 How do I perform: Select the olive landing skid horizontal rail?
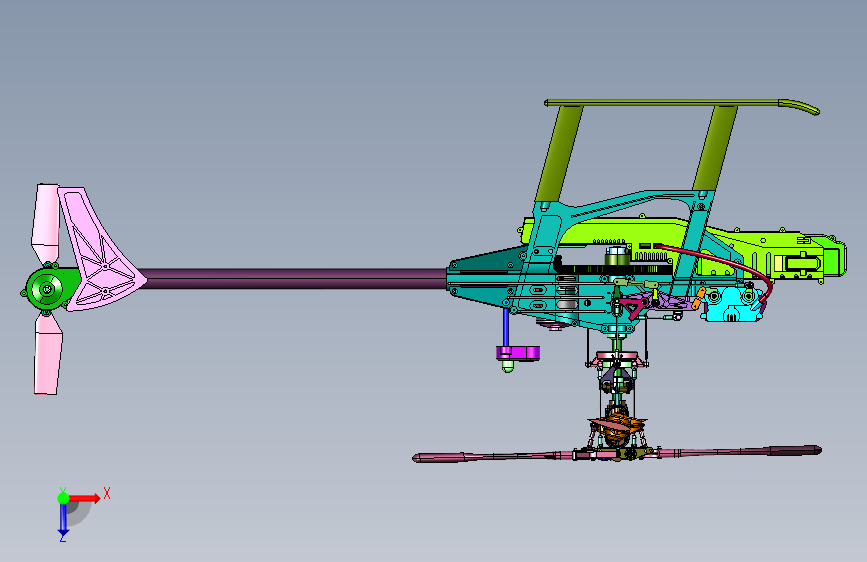(681, 104)
